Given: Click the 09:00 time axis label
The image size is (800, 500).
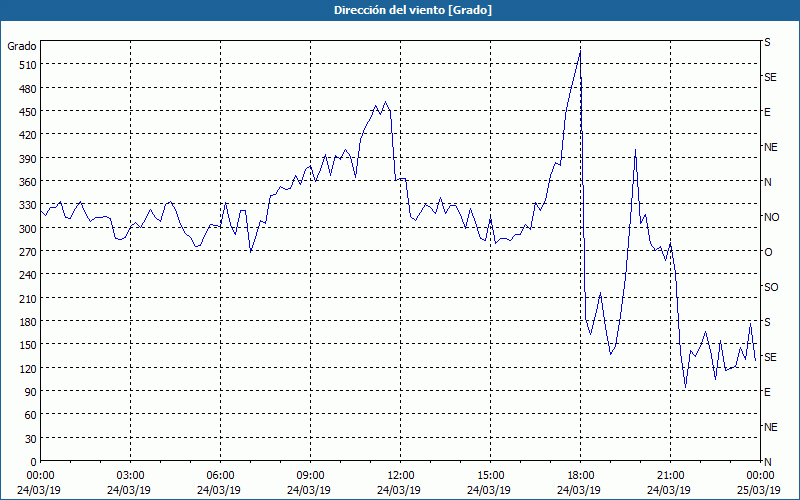Looking at the screenshot, I should pyautogui.click(x=310, y=476).
